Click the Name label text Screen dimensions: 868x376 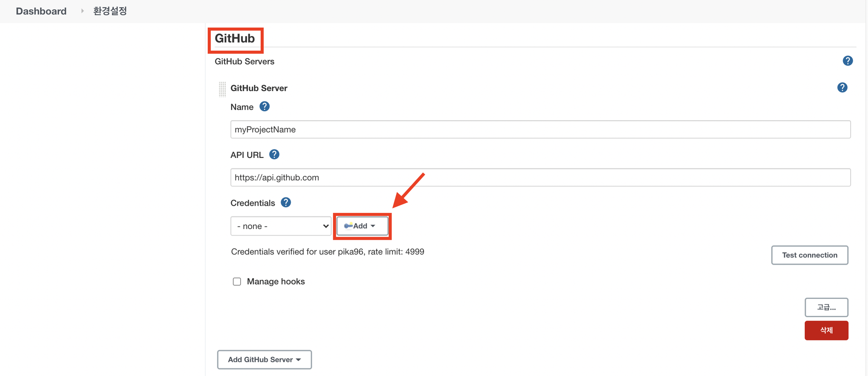[242, 107]
